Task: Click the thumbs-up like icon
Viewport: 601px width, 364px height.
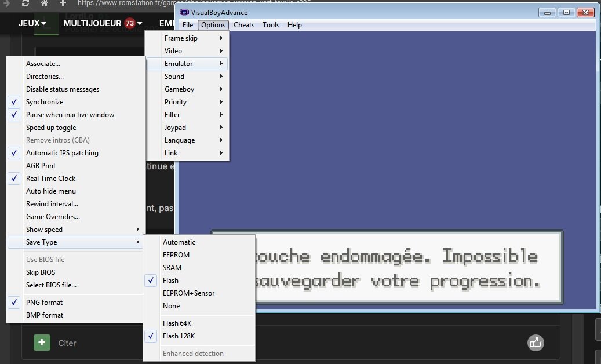Action: point(536,343)
